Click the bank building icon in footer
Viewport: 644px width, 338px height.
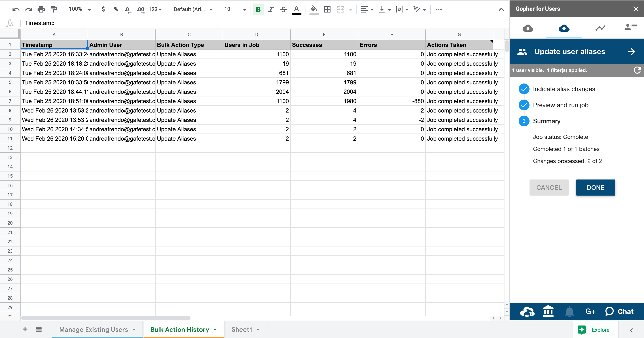coord(548,311)
